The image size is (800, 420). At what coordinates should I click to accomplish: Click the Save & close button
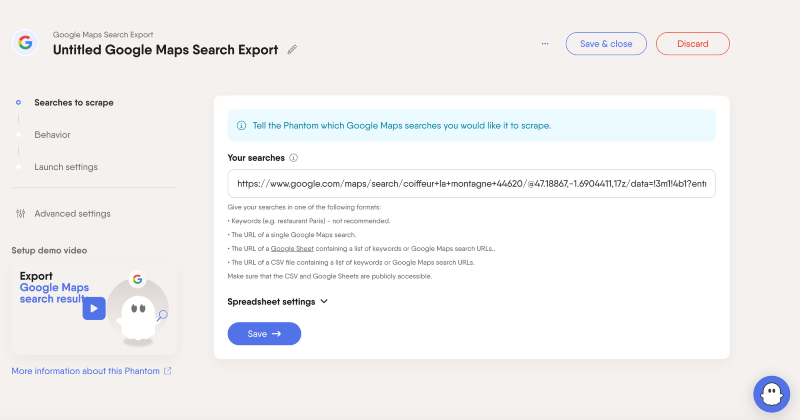point(606,44)
